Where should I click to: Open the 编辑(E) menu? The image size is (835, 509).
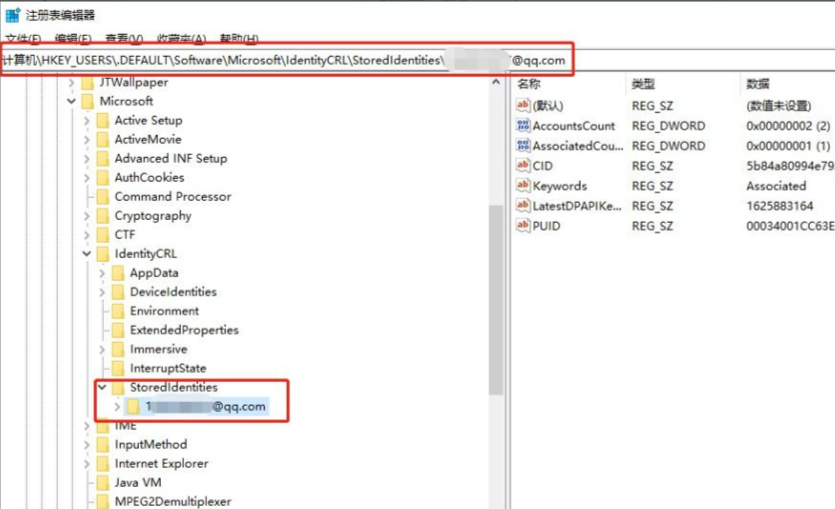click(73, 39)
